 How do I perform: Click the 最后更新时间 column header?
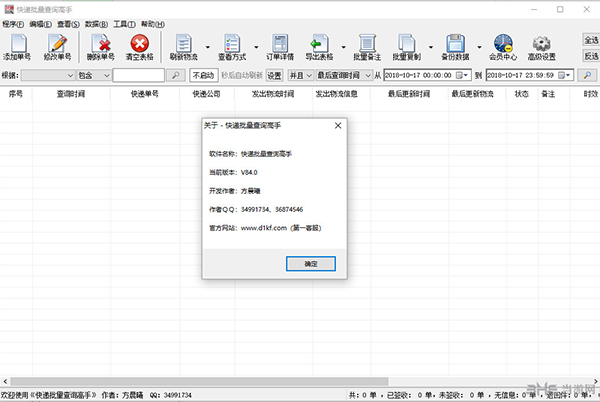click(x=409, y=94)
